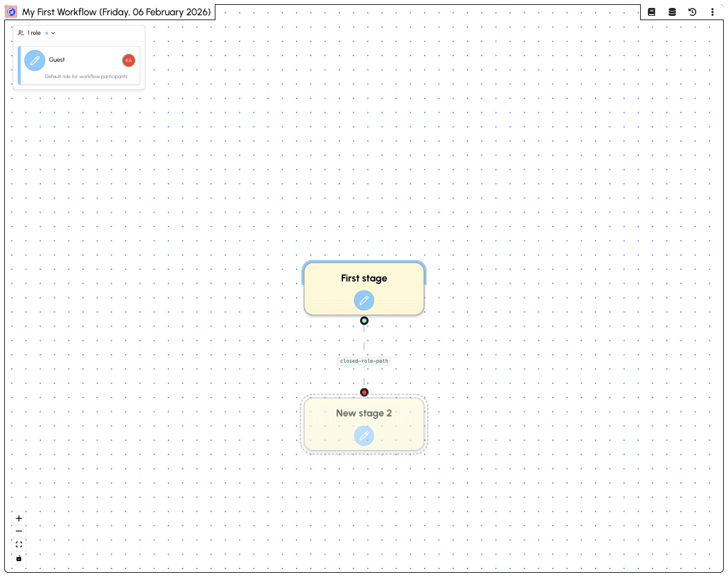Click the database stack icon in toolbar
The image size is (728, 577).
pos(672,12)
